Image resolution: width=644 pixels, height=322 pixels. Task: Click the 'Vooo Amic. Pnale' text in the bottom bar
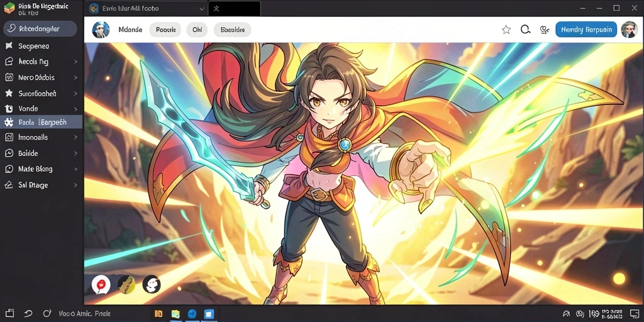pos(84,313)
